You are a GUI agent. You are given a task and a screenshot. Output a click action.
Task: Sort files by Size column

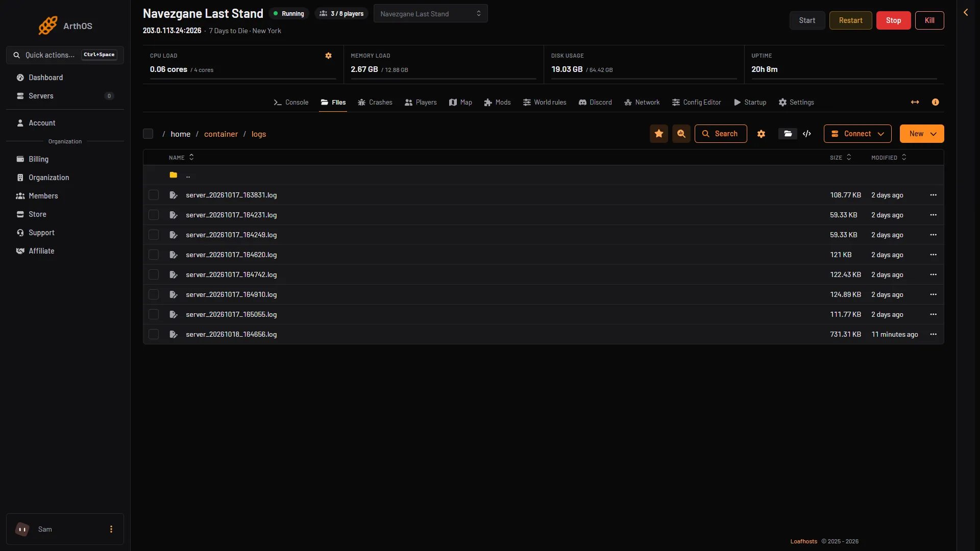click(x=840, y=158)
